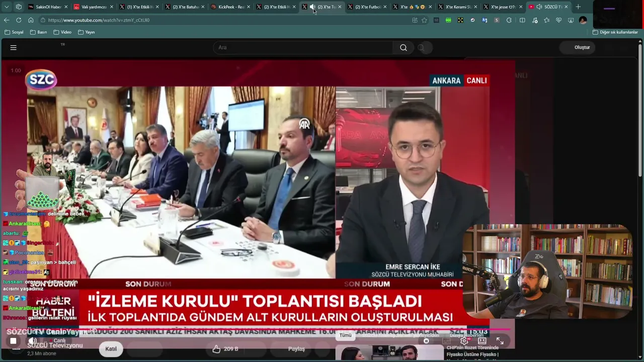This screenshot has width=644, height=362.
Task: Open a new browser tab
Action: click(x=578, y=7)
